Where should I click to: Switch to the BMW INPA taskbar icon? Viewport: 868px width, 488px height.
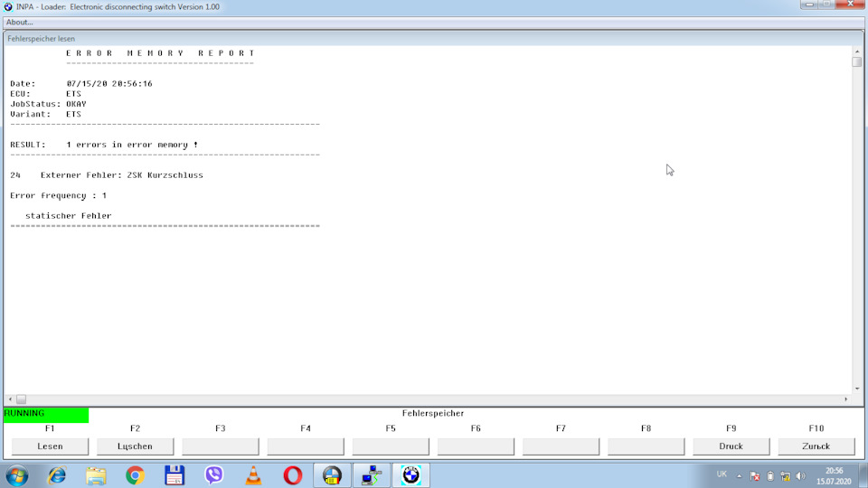[410, 475]
